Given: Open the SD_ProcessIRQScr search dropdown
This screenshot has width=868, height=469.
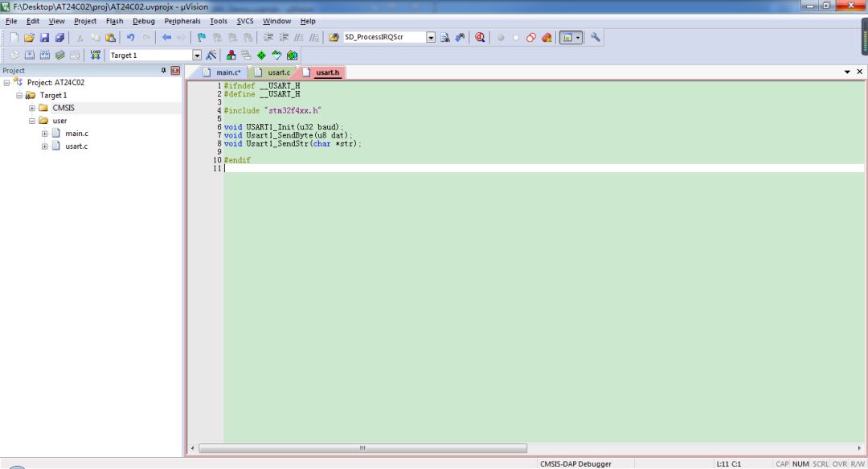Looking at the screenshot, I should point(430,38).
